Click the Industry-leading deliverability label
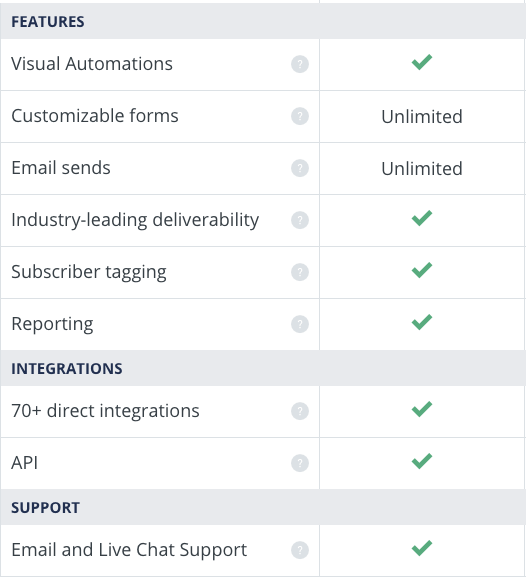Screen dimensions: 526x577 pyautogui.click(x=135, y=220)
